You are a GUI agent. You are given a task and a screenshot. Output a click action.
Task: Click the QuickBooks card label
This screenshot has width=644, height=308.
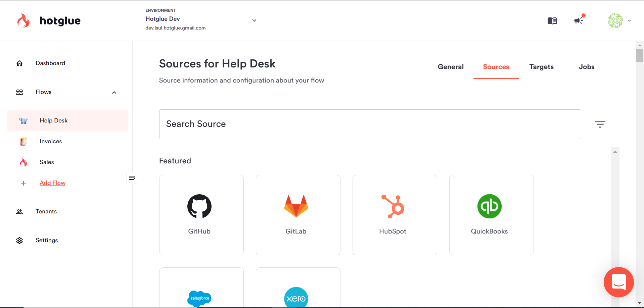coord(490,231)
